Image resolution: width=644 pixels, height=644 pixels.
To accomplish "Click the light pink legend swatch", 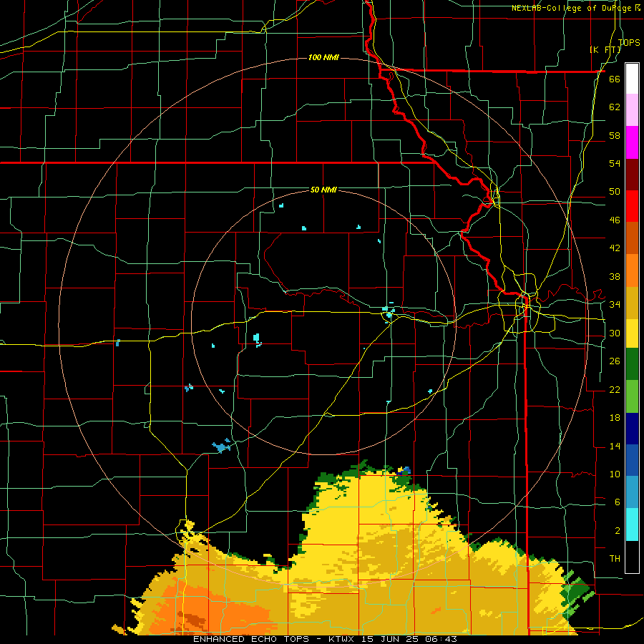I will 632,109.
